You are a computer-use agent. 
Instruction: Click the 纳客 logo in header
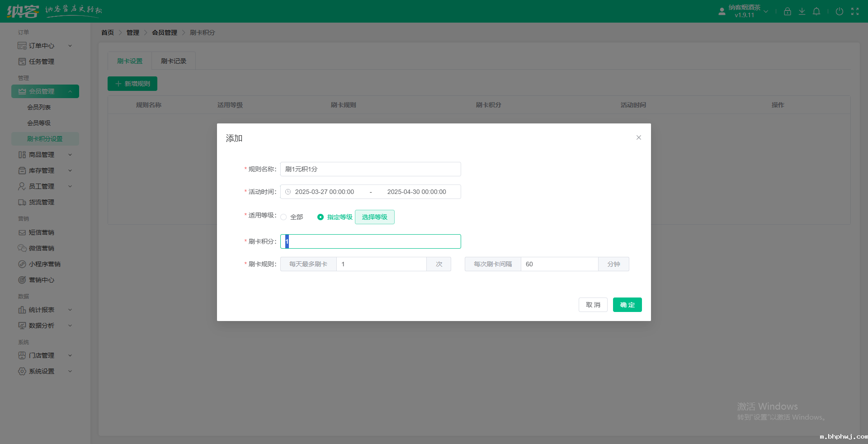(x=23, y=11)
